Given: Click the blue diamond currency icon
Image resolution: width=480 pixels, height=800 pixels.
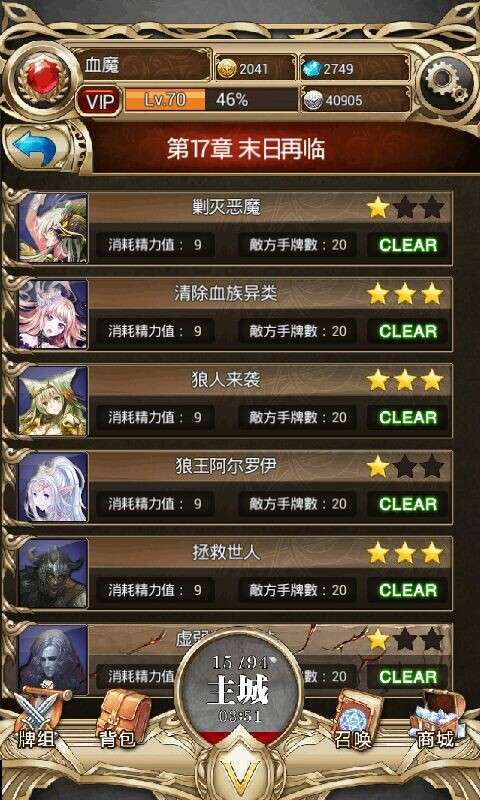Looking at the screenshot, I should click(312, 69).
